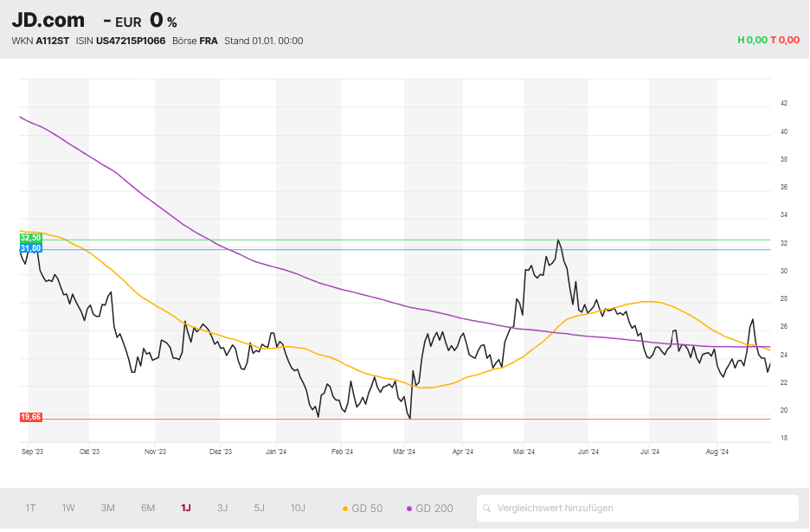Click the search magnifier icon
The image size is (810, 532).
tap(486, 509)
